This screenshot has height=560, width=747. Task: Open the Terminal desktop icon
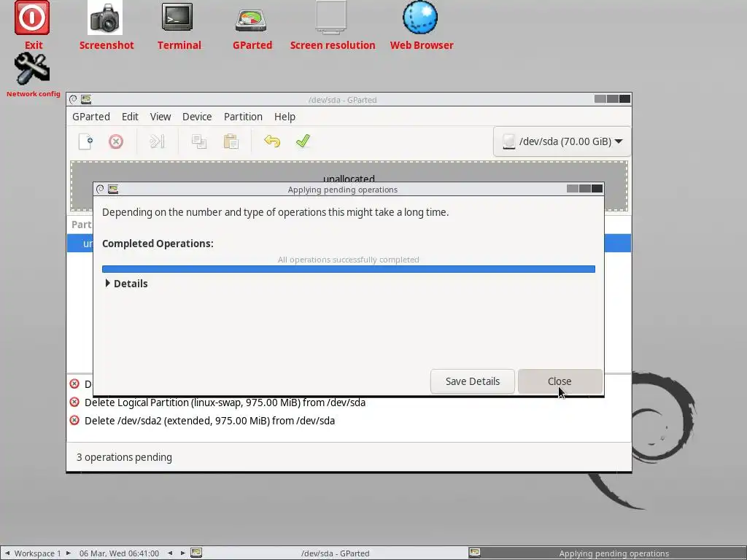pyautogui.click(x=177, y=17)
